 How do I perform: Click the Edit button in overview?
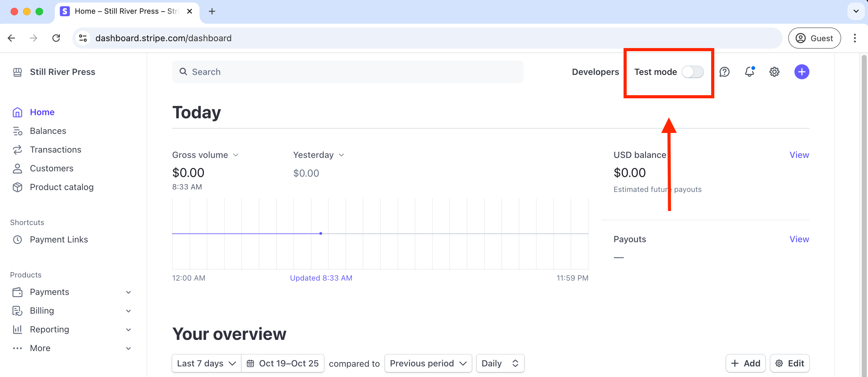[789, 363]
